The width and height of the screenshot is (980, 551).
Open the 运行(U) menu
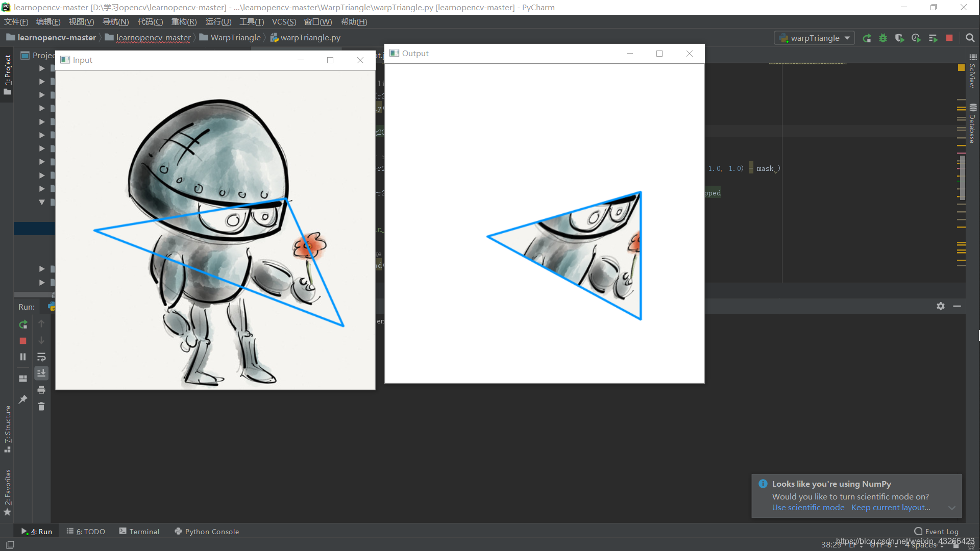(218, 22)
